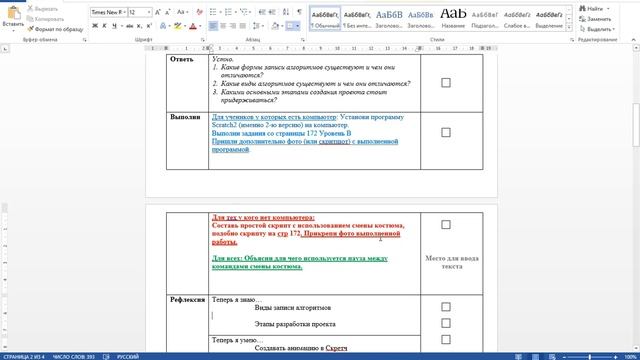
Task: Apply subscript formatting
Action: pyautogui.click(x=140, y=26)
